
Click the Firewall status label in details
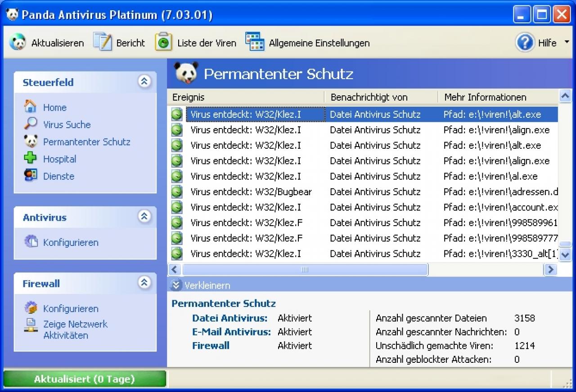coord(211,345)
